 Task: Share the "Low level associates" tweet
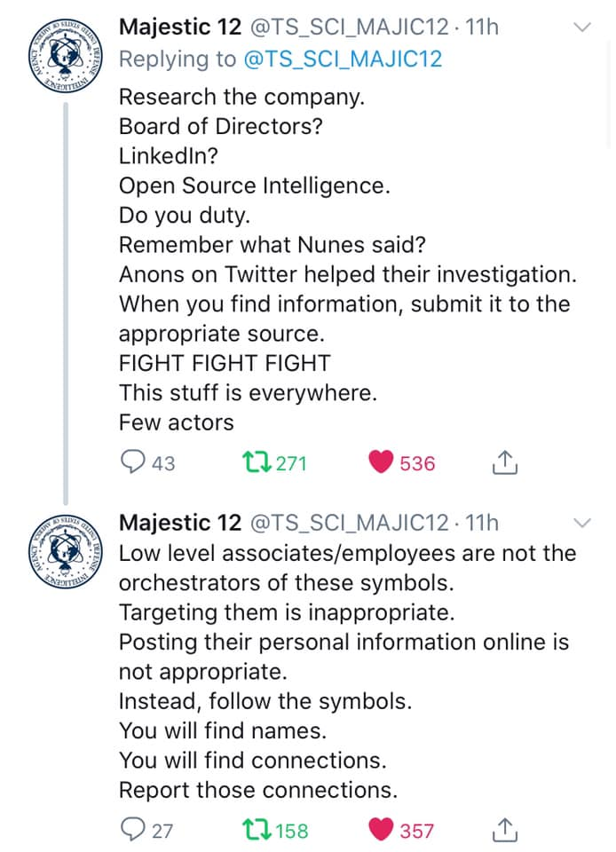[x=503, y=830]
